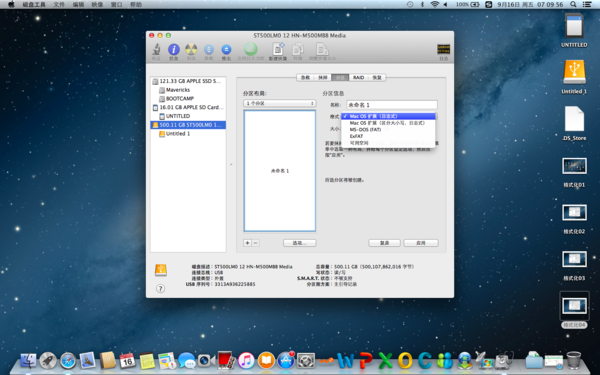This screenshot has width=600, height=375.
Task: Switch to the 急救 First Aid tab
Action: click(x=305, y=78)
